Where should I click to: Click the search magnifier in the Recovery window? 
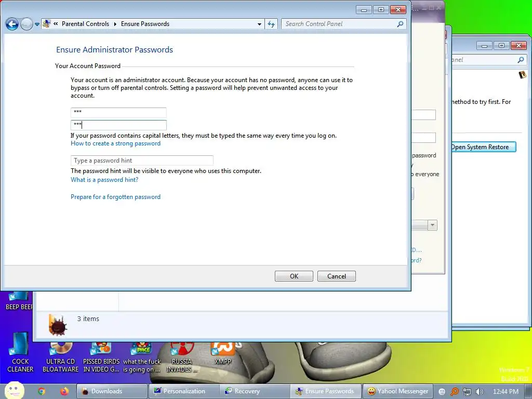tap(521, 60)
